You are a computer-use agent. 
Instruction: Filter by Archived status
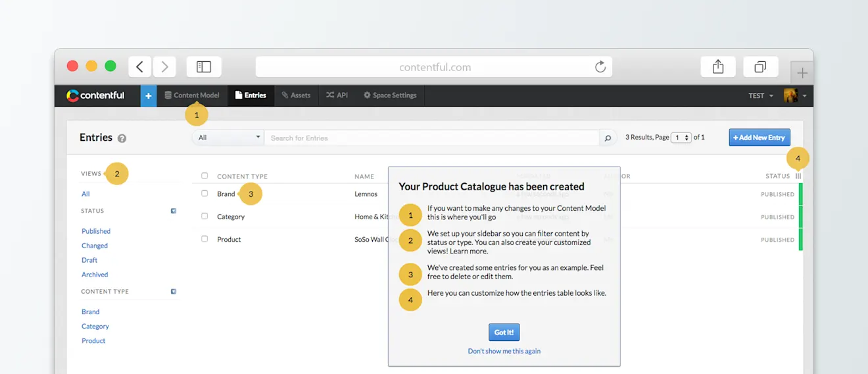[x=95, y=275]
